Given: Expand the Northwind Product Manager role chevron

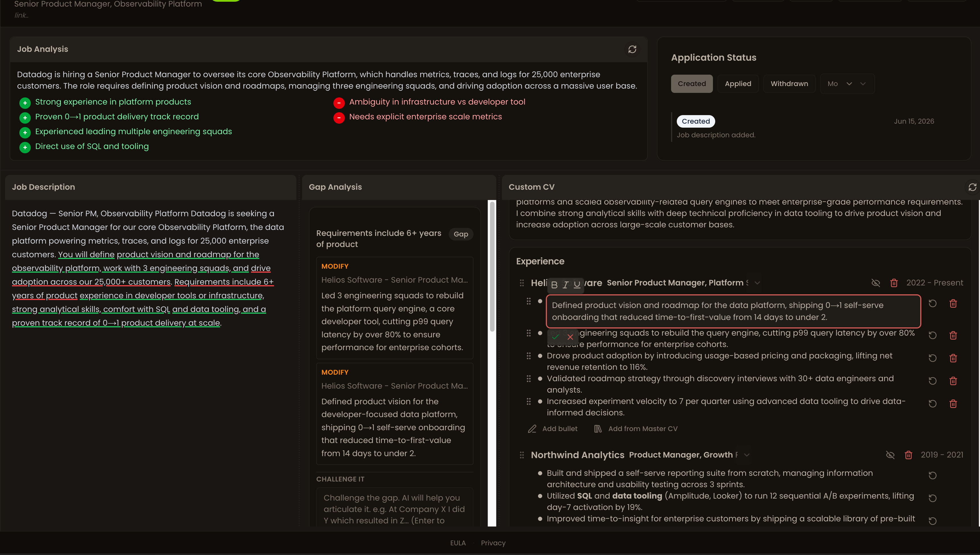Looking at the screenshot, I should (x=747, y=455).
